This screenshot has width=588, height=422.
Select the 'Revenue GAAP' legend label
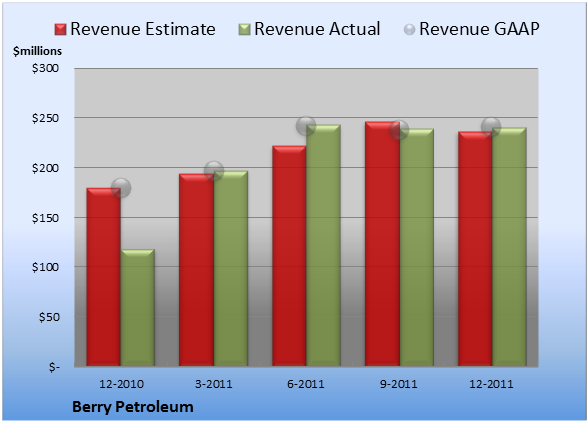point(479,29)
